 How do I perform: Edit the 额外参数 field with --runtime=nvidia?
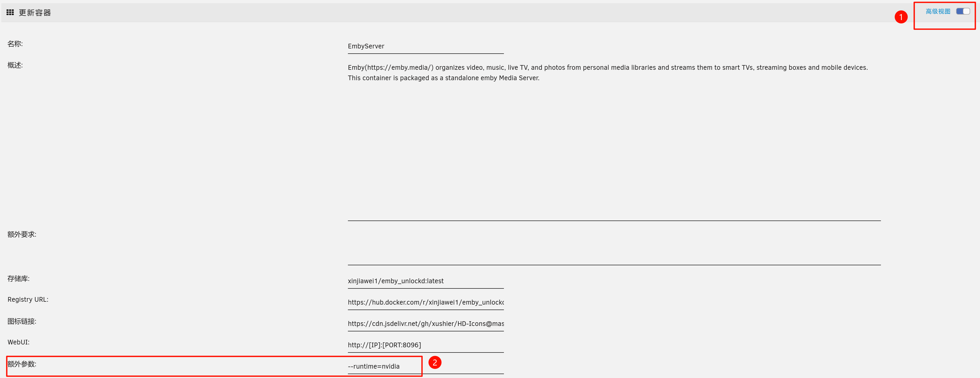(x=425, y=367)
